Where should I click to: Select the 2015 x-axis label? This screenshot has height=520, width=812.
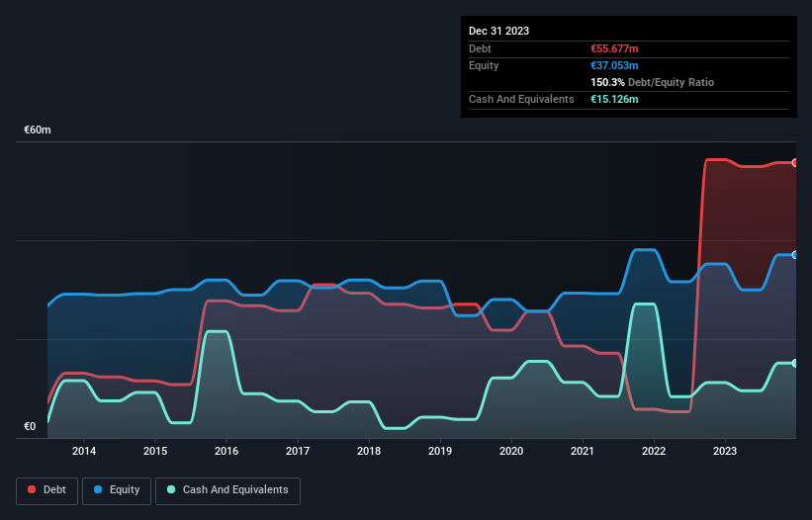click(155, 451)
